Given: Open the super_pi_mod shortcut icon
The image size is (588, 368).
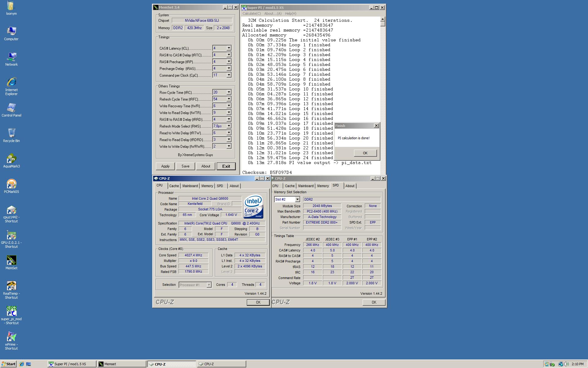Looking at the screenshot, I should (x=11, y=315).
